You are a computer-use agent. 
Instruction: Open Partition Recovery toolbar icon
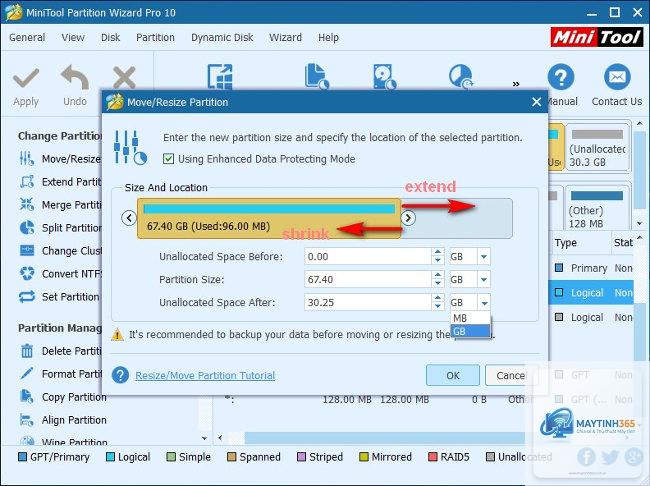[461, 76]
